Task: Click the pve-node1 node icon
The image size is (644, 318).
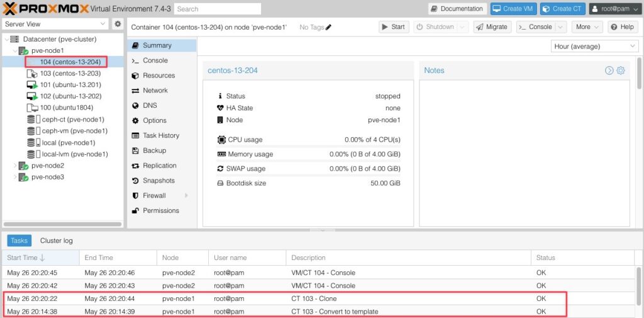Action: 23,50
